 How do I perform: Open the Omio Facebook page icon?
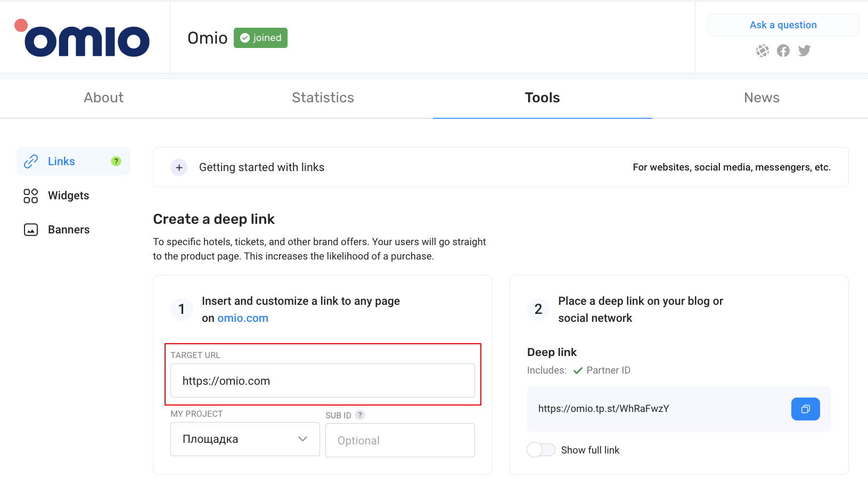click(783, 51)
